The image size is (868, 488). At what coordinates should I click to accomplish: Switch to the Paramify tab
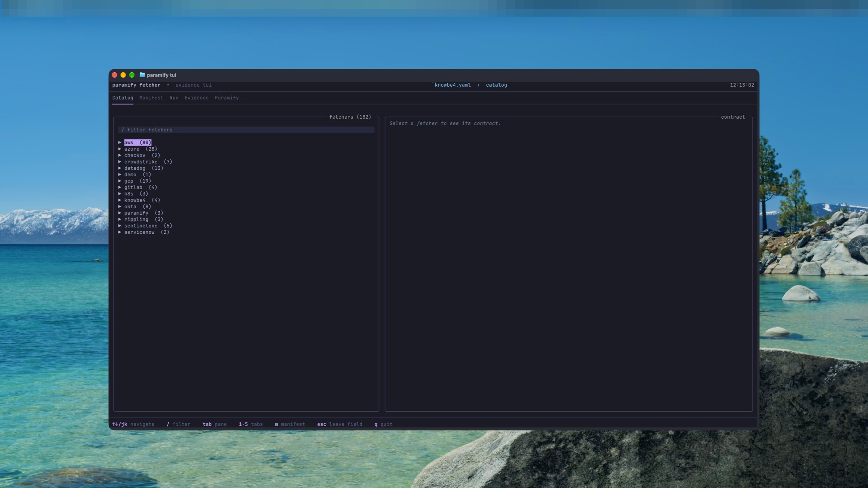226,98
